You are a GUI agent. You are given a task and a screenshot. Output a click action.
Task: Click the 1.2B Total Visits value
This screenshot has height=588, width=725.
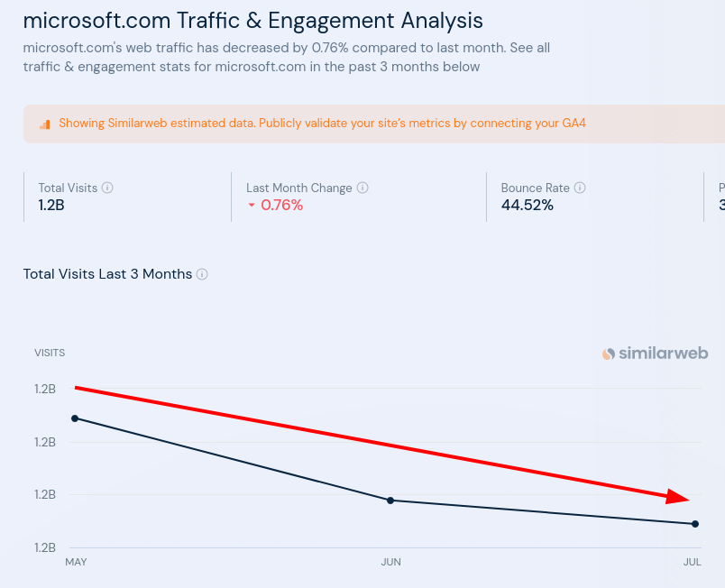tap(51, 205)
